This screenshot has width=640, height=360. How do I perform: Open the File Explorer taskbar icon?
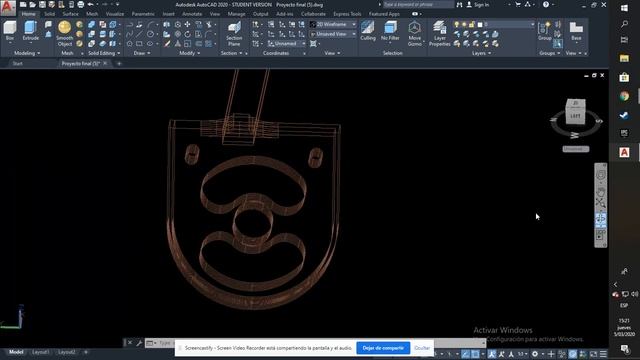tap(624, 58)
